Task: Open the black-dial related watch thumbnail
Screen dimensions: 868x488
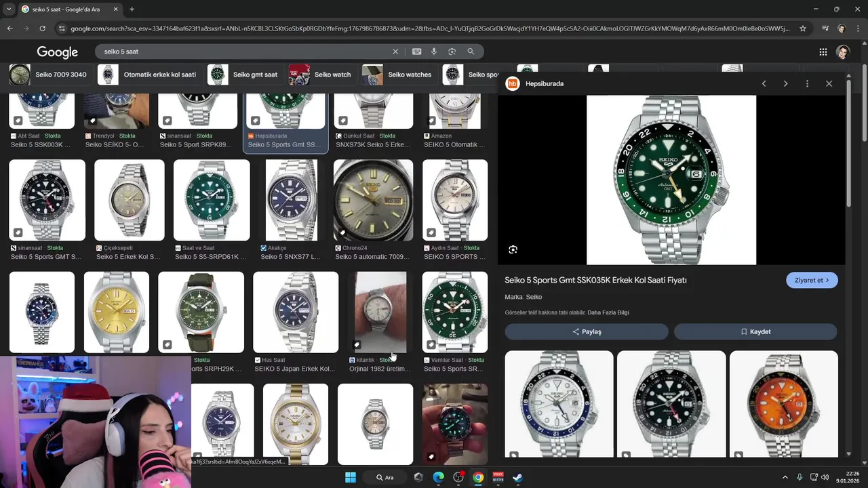Action: pos(671,404)
